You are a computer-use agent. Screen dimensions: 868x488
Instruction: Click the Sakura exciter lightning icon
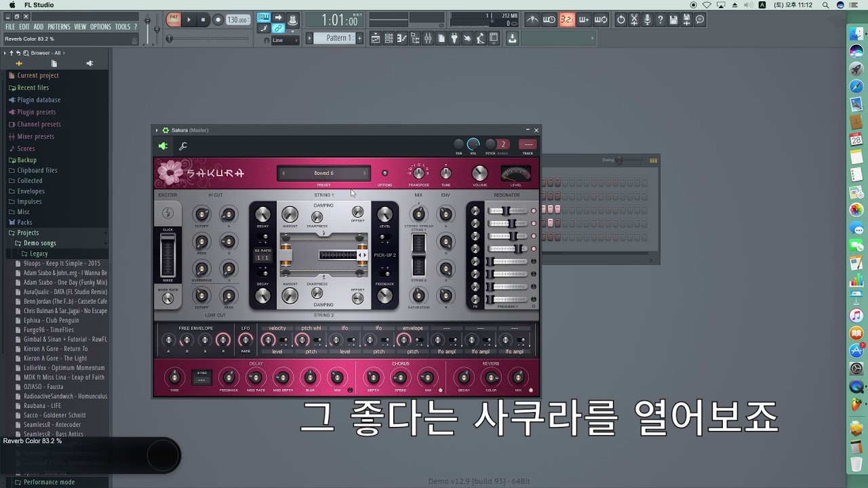tap(167, 213)
